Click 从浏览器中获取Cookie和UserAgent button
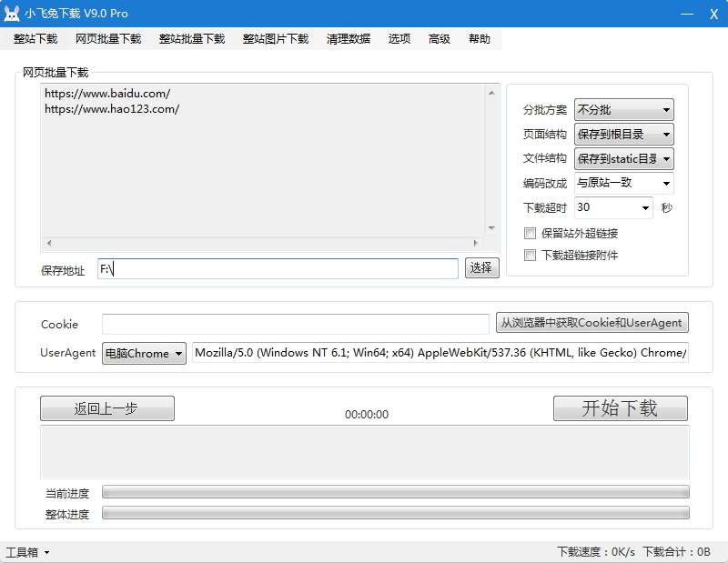Screen dimensions: 728x563 click(592, 323)
